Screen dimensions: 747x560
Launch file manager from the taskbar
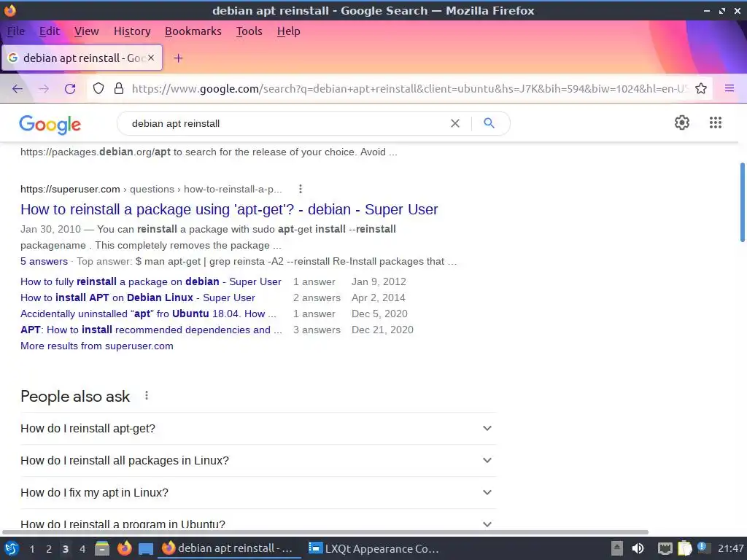101,548
